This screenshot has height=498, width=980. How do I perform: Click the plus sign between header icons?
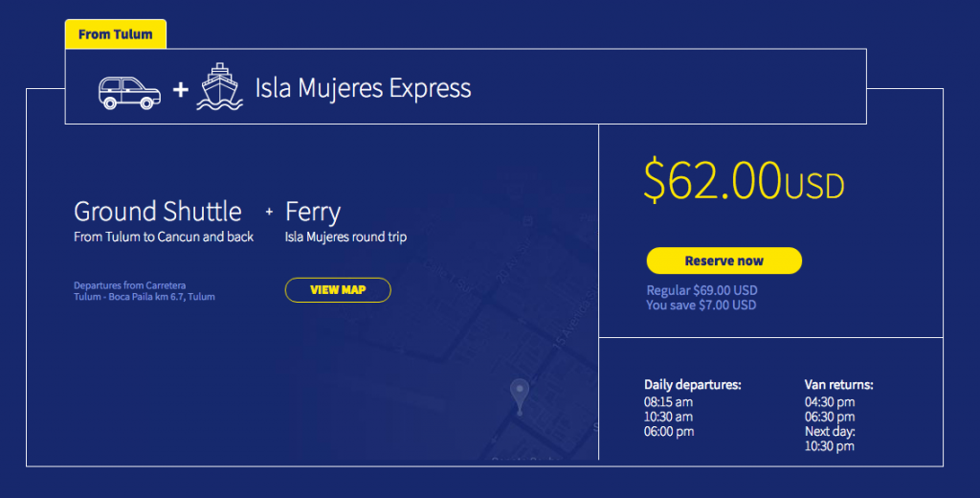(180, 90)
